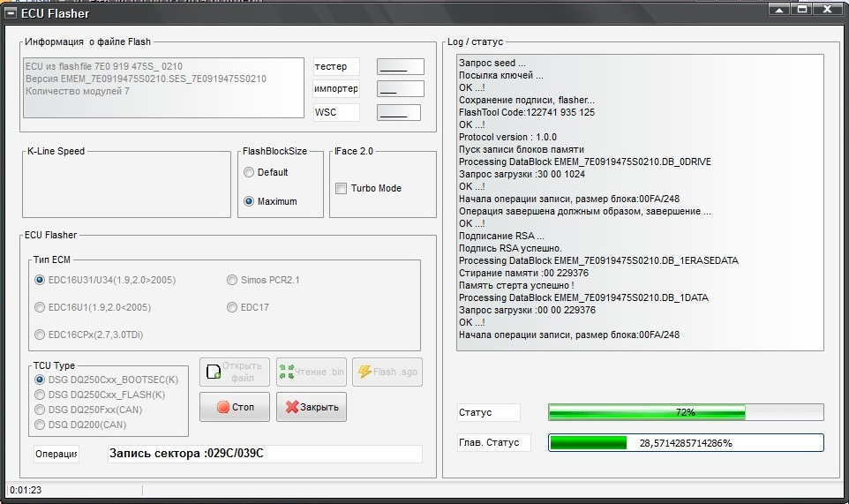Image resolution: width=849 pixels, height=504 pixels.
Task: Click the Запрос seed ... log line
Action: 492,63
